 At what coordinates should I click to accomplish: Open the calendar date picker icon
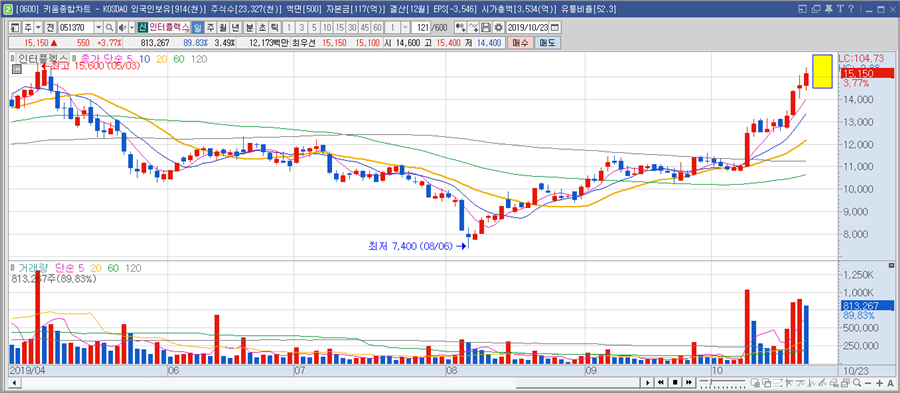coord(555,28)
